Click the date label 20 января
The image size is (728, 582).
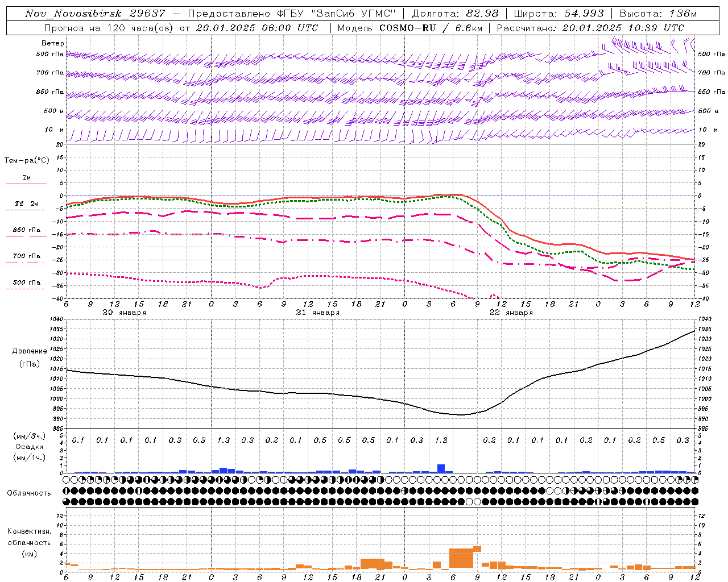tap(124, 313)
